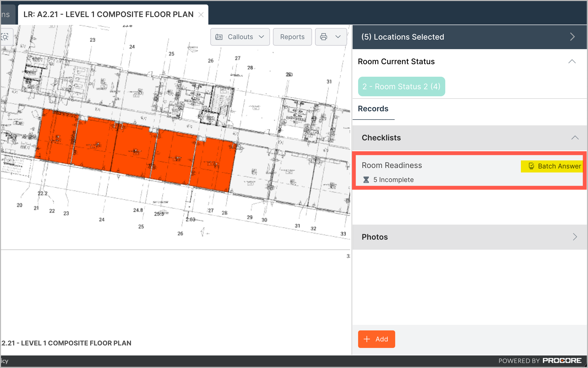Collapse the Room Current Status section
This screenshot has width=588, height=368.
[572, 61]
